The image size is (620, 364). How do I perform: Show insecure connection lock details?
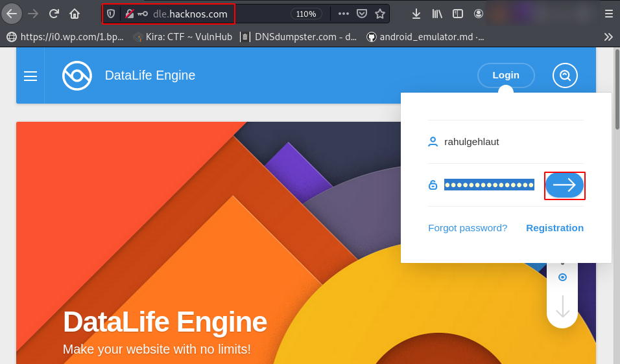pos(129,14)
